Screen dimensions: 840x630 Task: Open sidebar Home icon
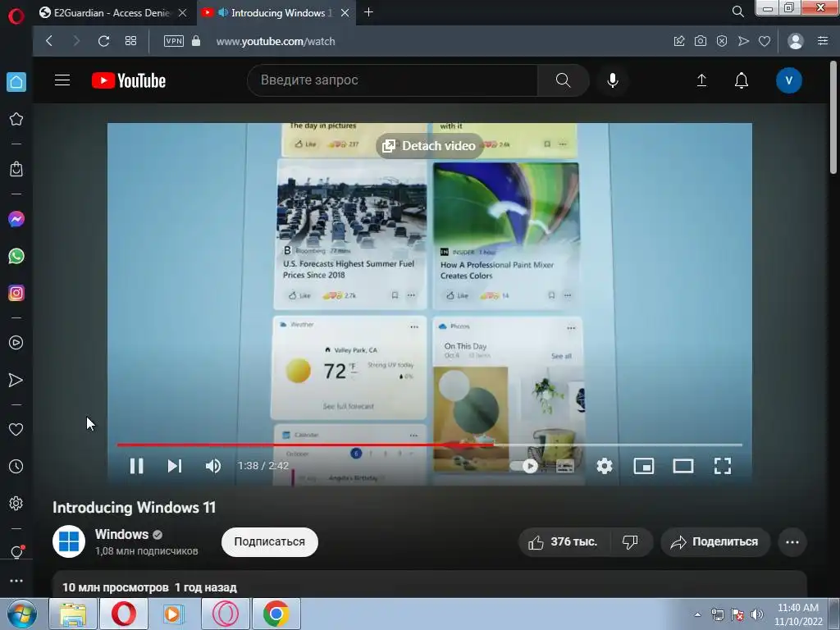pos(16,82)
